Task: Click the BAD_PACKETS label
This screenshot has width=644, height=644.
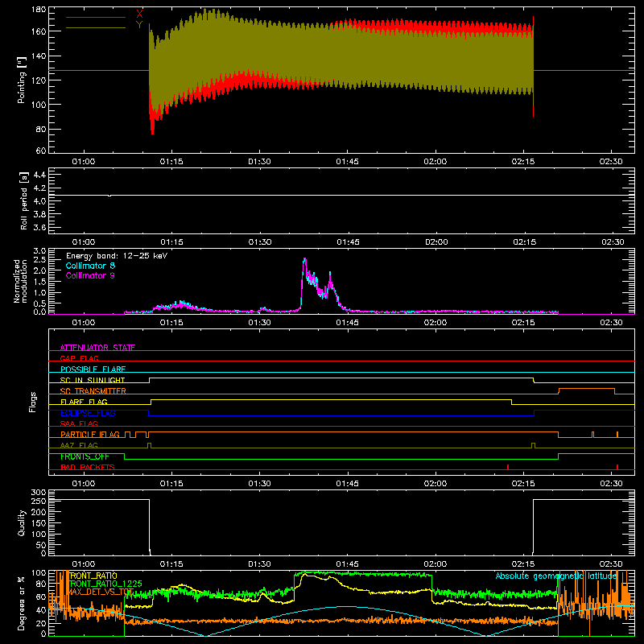Action: click(x=88, y=467)
